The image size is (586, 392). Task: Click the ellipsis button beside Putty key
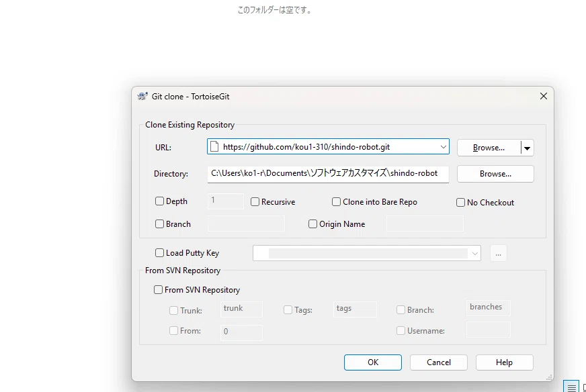point(498,254)
